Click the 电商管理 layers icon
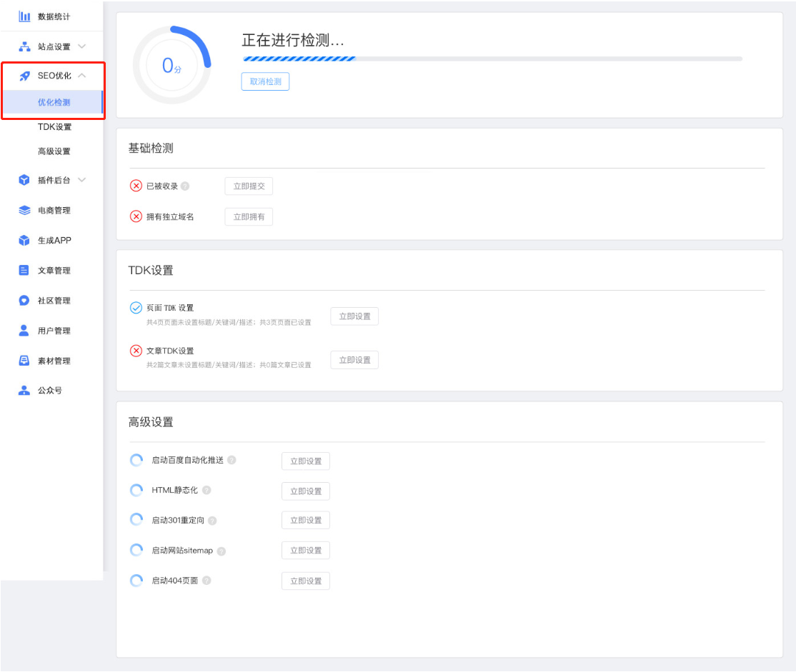The image size is (796, 672). 24,211
